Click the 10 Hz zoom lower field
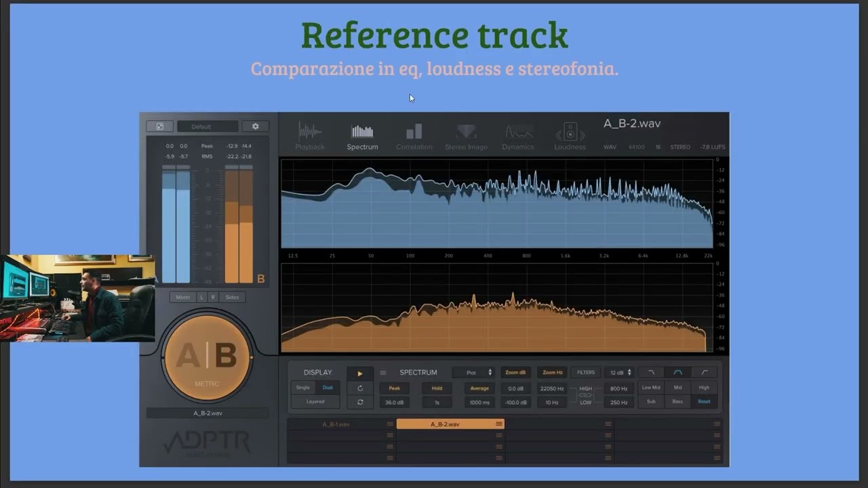 tap(552, 402)
